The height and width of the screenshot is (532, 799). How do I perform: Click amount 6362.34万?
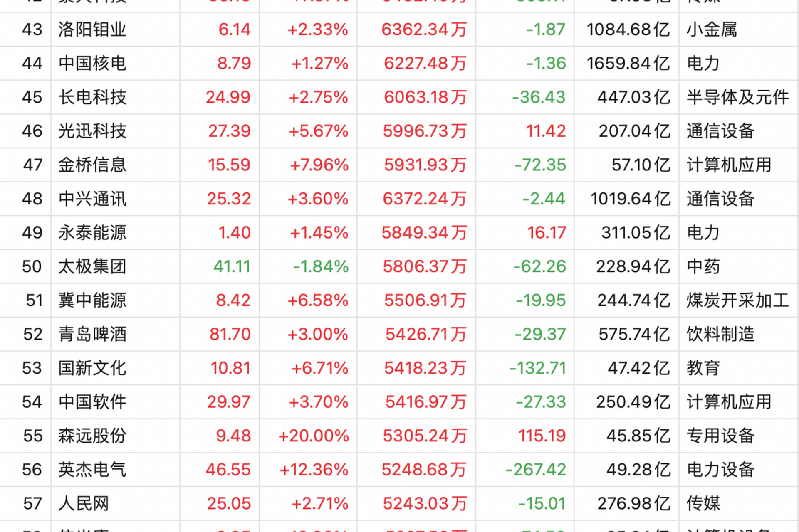point(424,30)
